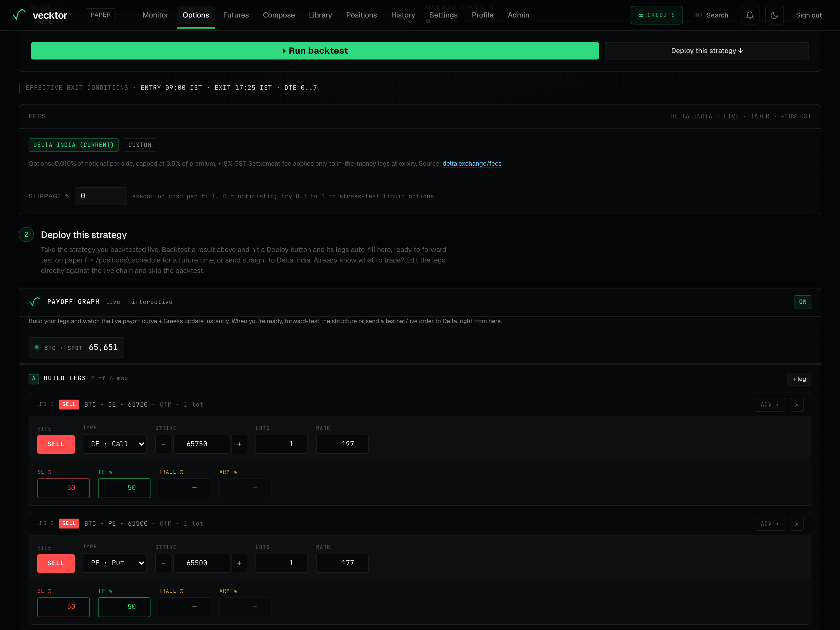The image size is (840, 630).
Task: Click Leg 2 mark 177 field
Action: [x=342, y=563]
